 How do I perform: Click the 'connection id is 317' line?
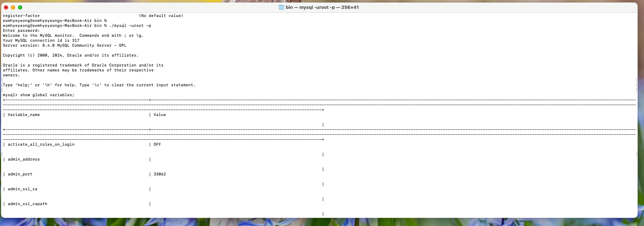coord(41,41)
